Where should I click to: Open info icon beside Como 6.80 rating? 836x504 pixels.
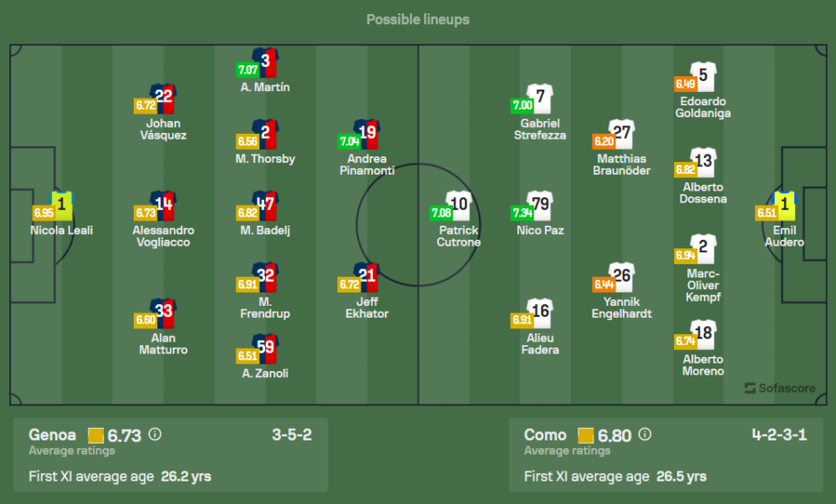point(645,434)
